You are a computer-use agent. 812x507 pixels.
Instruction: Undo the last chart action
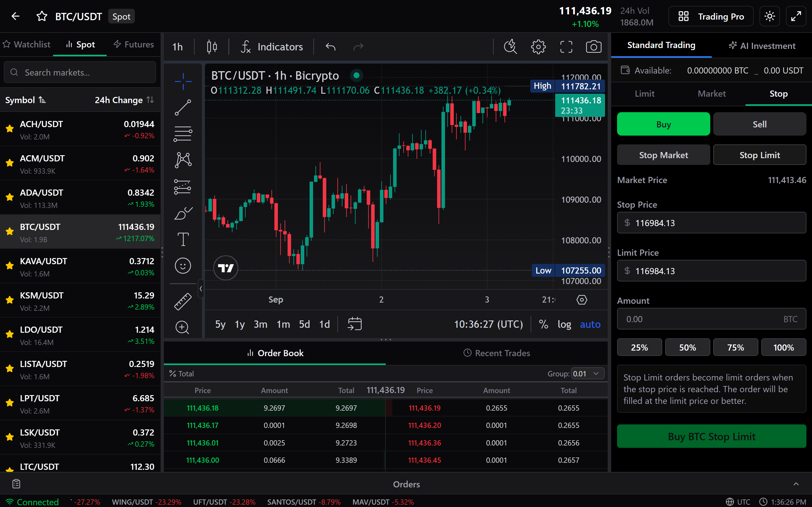pos(330,47)
